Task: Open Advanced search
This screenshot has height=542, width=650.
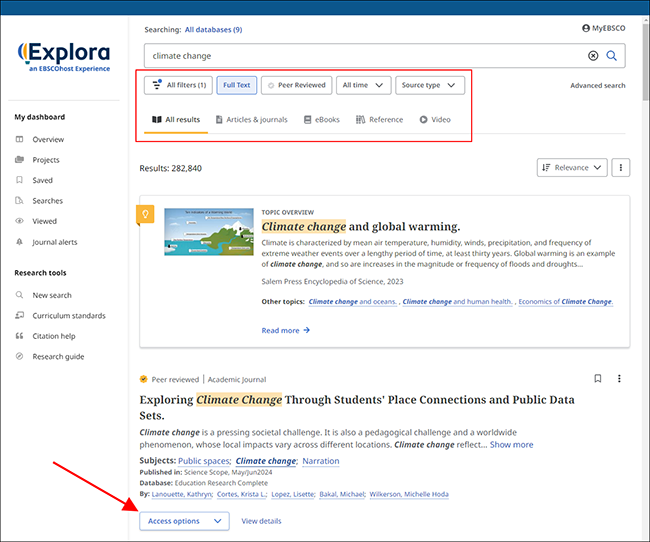Action: click(598, 85)
